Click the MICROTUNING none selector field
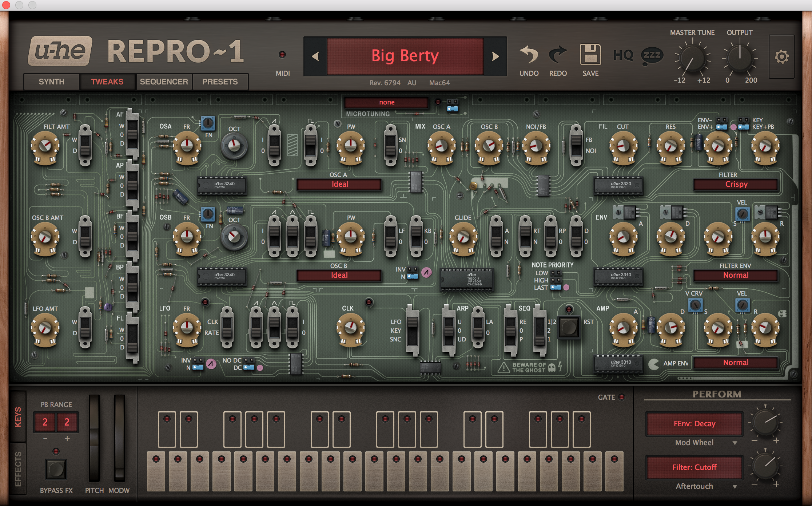 coord(386,102)
